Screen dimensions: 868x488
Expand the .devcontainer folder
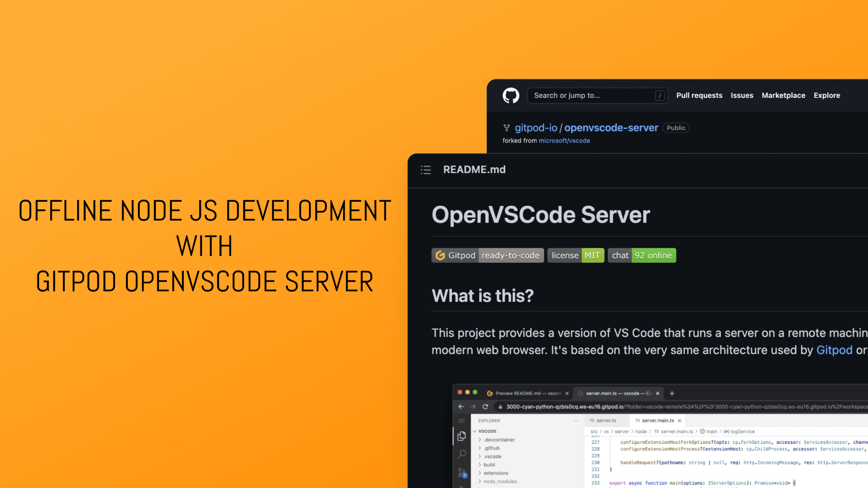click(x=500, y=440)
